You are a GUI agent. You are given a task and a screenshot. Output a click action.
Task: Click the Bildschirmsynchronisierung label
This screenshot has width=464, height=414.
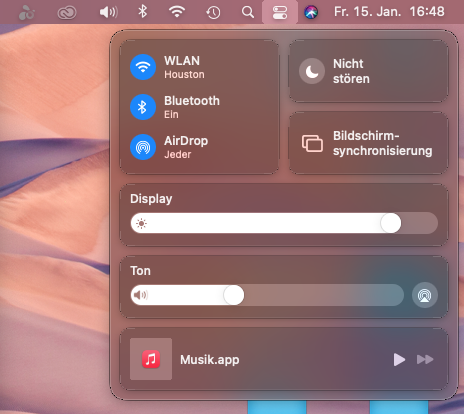click(383, 143)
